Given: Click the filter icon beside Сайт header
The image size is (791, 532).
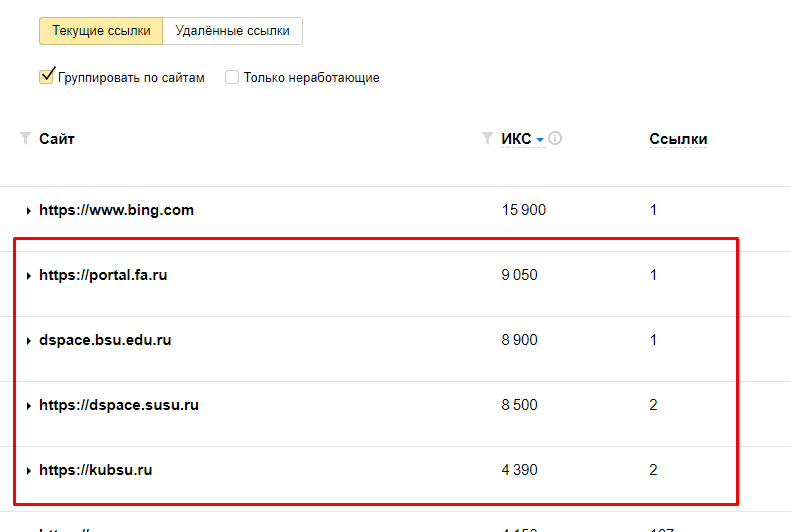Looking at the screenshot, I should point(26,139).
